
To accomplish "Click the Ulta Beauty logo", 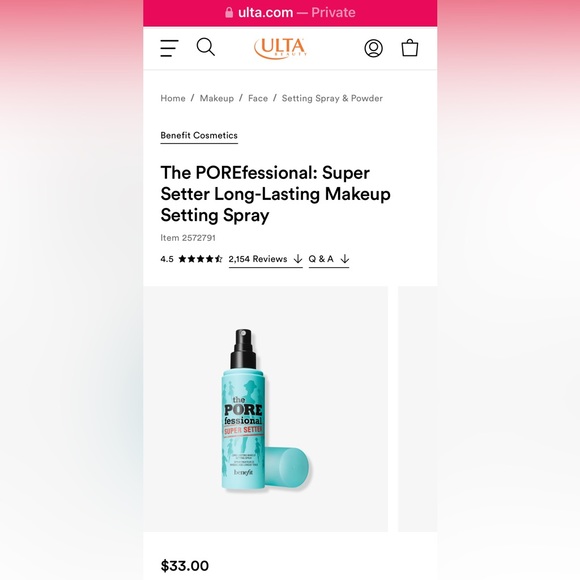I will [x=281, y=48].
